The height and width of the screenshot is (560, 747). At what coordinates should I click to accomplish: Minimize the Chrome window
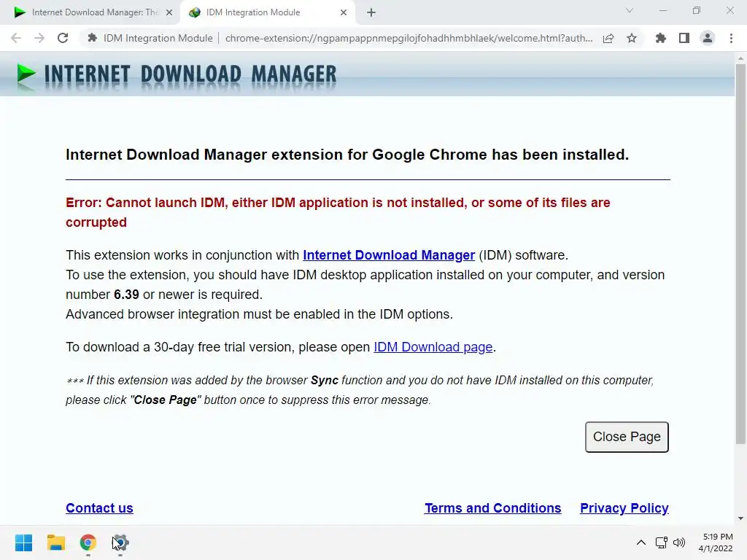pyautogui.click(x=663, y=10)
